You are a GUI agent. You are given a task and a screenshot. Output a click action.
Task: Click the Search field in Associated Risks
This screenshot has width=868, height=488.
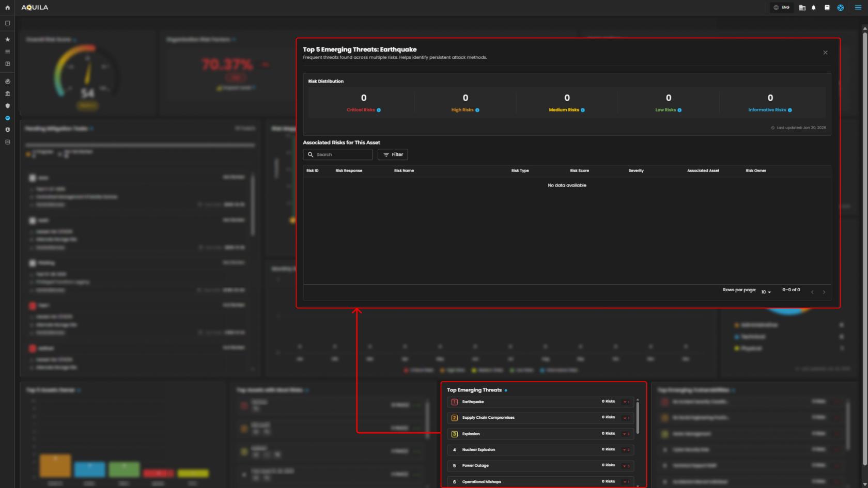[341, 154]
